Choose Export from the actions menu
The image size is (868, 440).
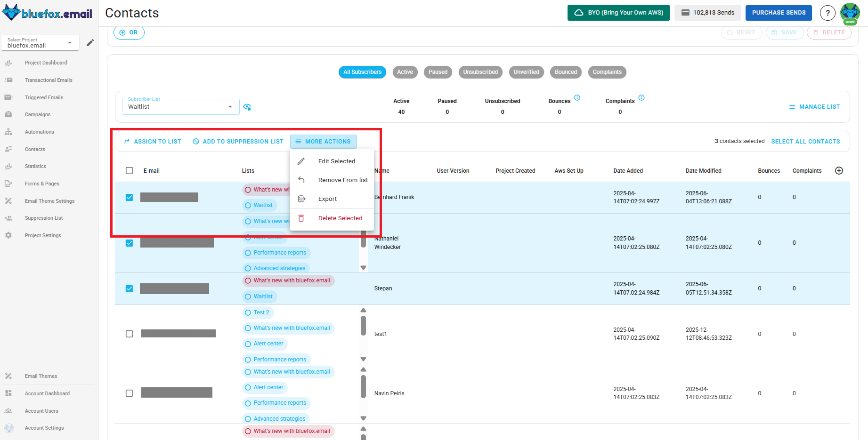327,199
